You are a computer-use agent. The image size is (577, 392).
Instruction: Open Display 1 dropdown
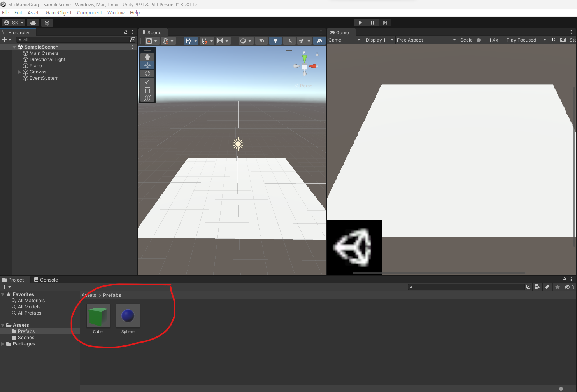379,40
